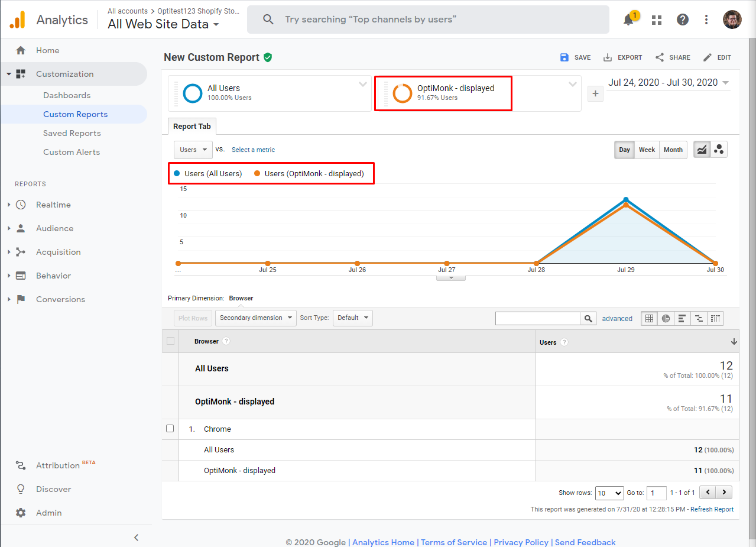
Task: Open the Show rows dropdown
Action: (609, 493)
